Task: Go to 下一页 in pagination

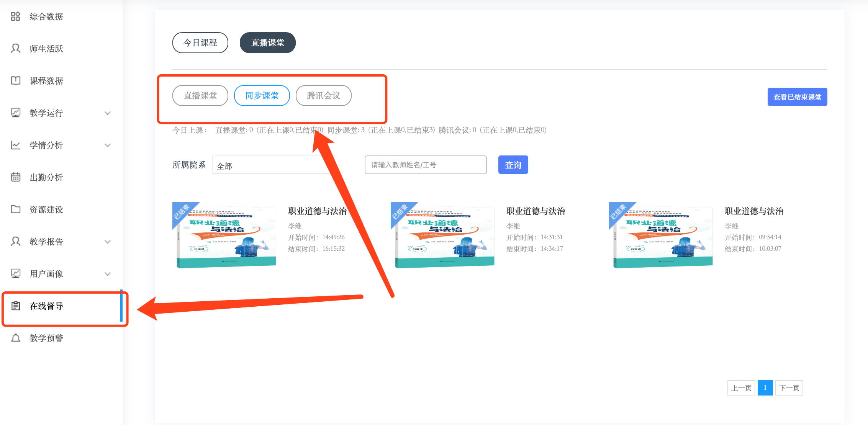Action: (789, 388)
